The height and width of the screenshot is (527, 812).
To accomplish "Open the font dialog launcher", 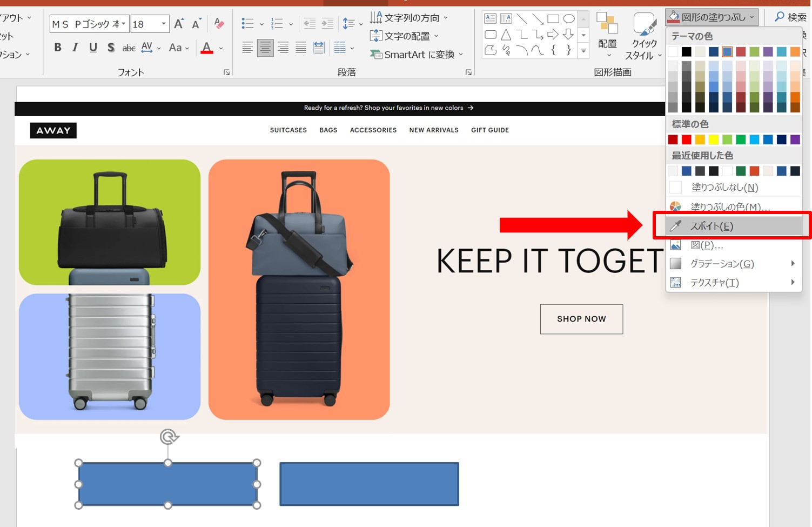I will [227, 72].
